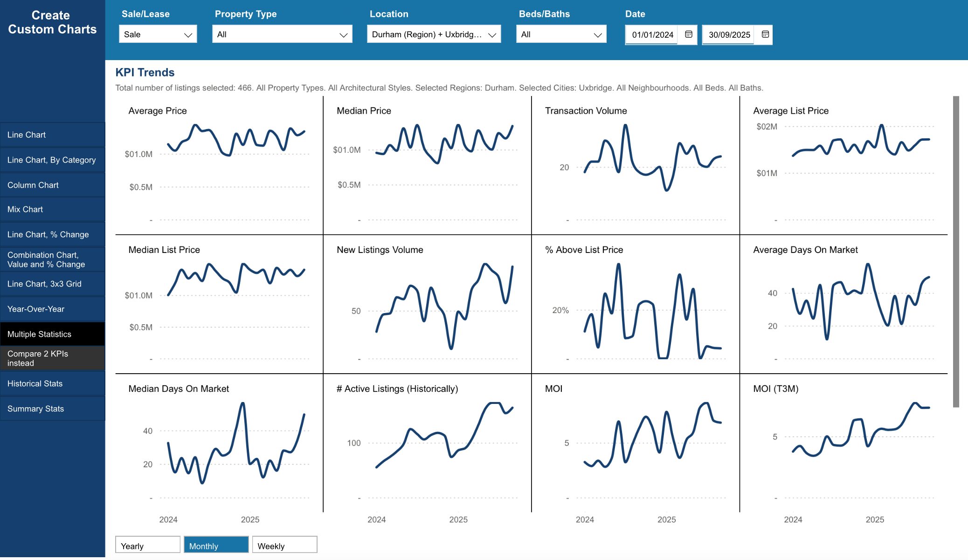Open Line Chart, 3x3 Grid option
Screen dimensions: 968x560
(x=52, y=284)
